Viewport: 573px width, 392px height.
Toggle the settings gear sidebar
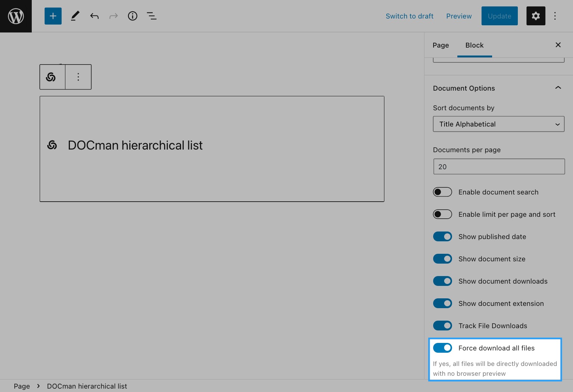(536, 16)
